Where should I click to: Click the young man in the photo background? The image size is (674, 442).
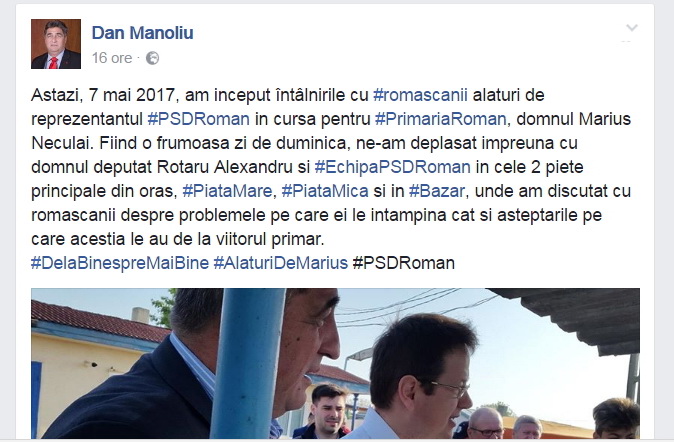point(327,411)
